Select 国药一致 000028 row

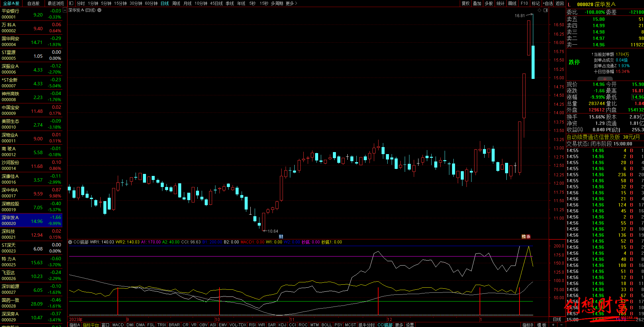(x=31, y=303)
